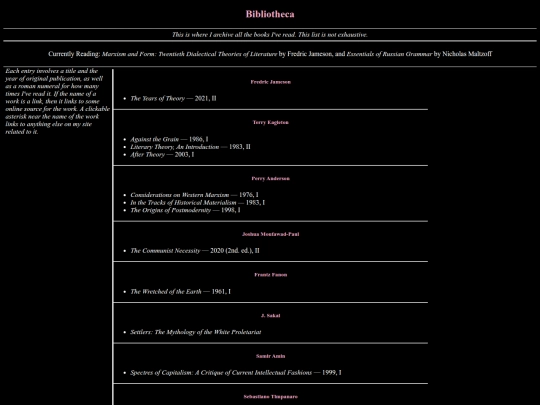The image size is (540, 405).
Task: Click the sidebar note about entry format
Action: coord(57,101)
